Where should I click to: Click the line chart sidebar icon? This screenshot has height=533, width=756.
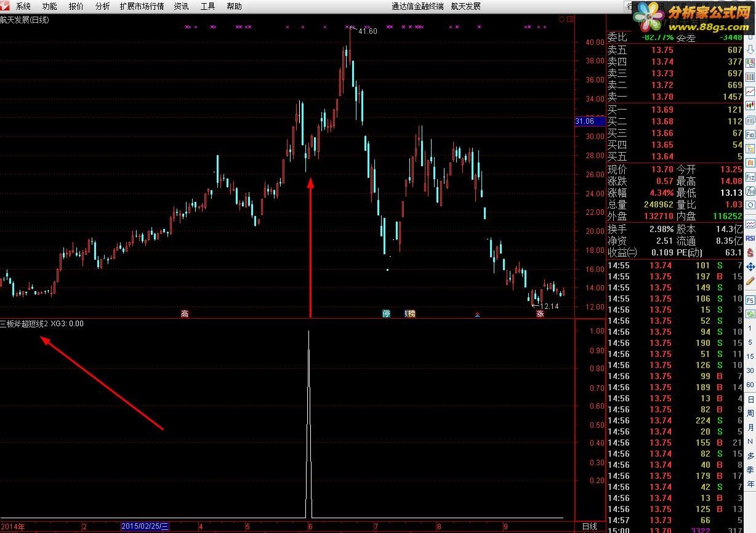[750, 92]
